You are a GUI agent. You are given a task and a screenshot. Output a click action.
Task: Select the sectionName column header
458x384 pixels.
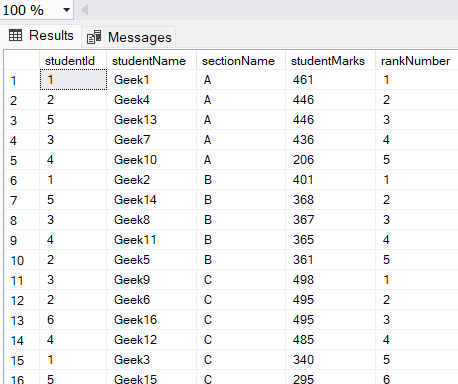coord(241,61)
